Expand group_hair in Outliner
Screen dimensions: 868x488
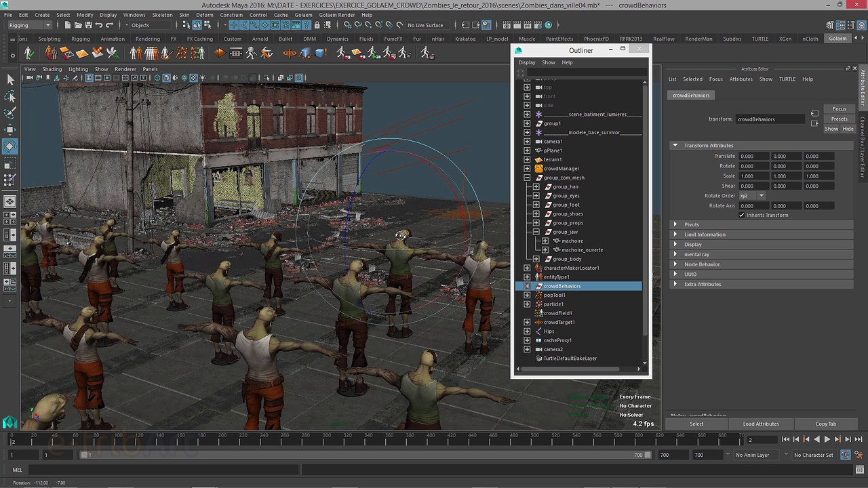[x=536, y=186]
